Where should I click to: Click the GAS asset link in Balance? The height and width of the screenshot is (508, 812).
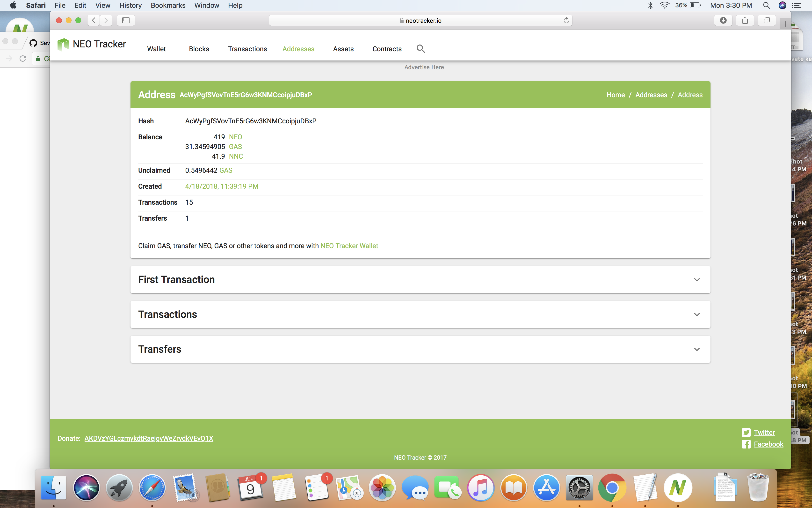236,147
